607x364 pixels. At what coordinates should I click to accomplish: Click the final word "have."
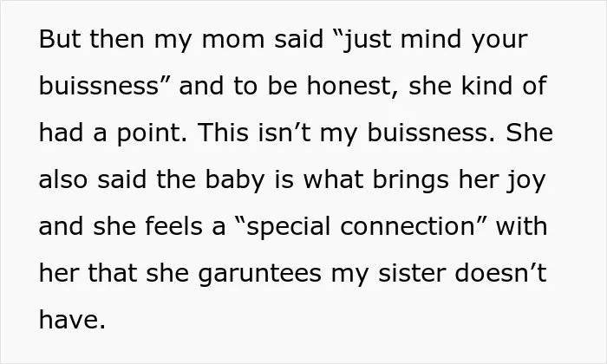72,320
